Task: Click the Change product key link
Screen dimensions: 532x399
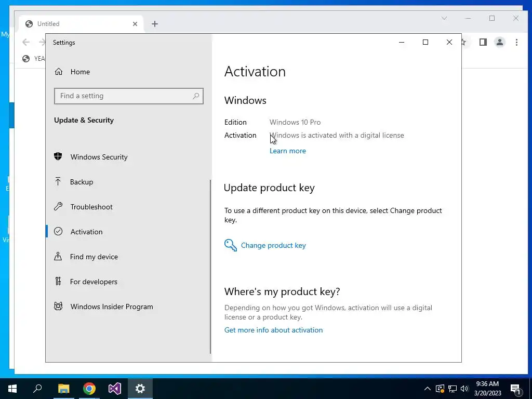Action: point(273,245)
